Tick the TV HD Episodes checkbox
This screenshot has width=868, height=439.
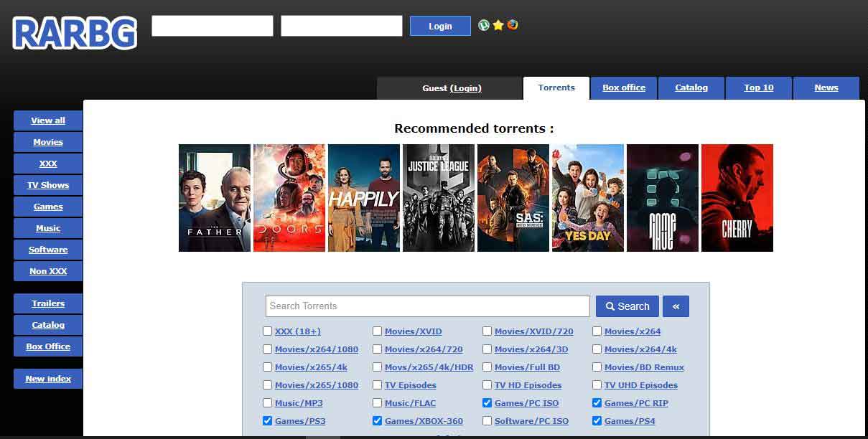tap(487, 385)
